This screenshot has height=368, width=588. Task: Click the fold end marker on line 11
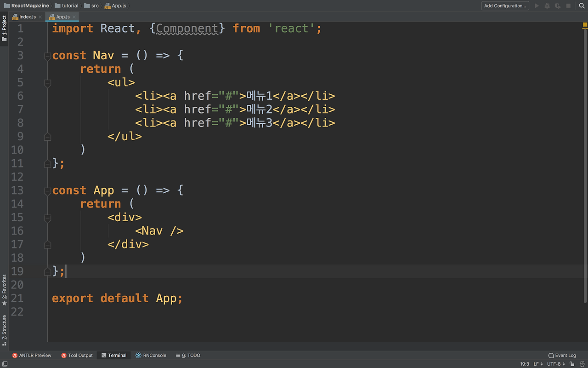tap(47, 163)
